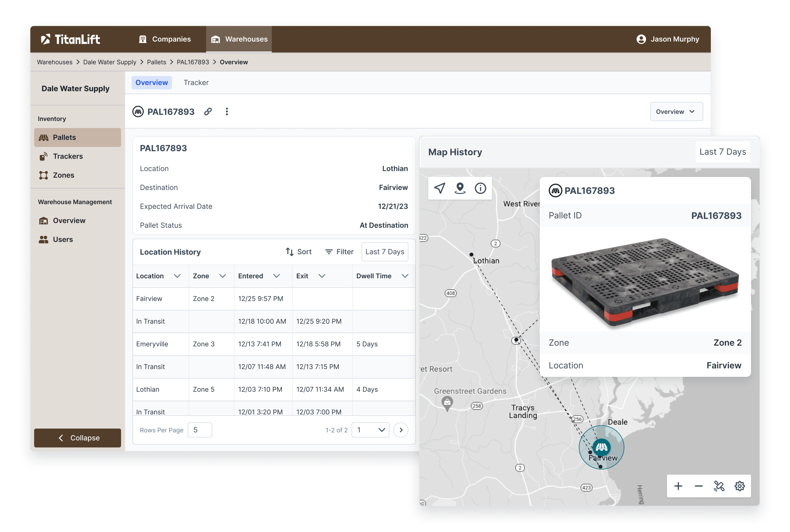
Task: Open the Users section in the sidebar
Action: click(63, 239)
